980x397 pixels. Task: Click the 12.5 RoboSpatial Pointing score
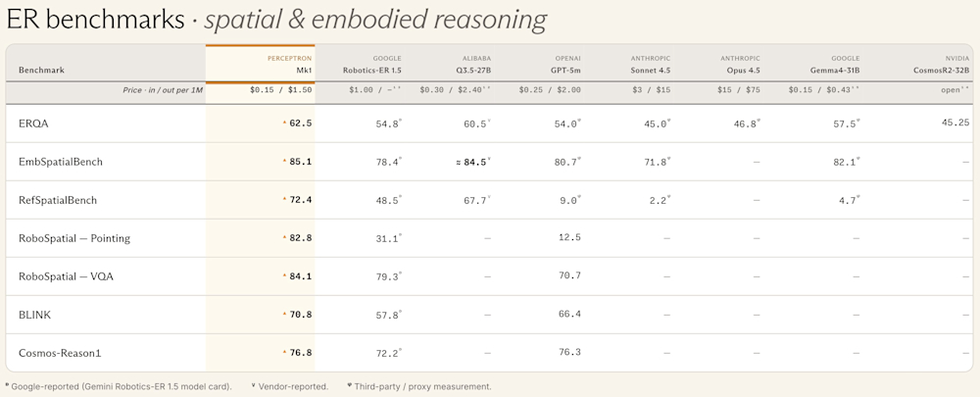point(568,238)
